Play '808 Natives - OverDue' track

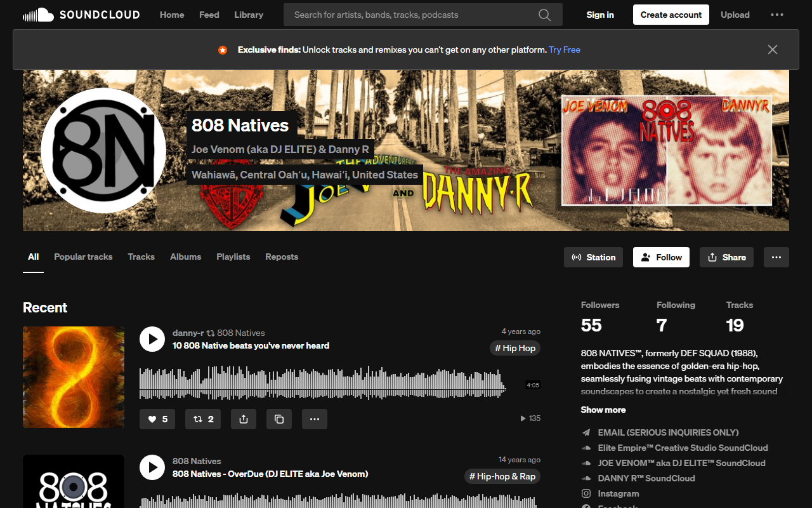point(152,467)
